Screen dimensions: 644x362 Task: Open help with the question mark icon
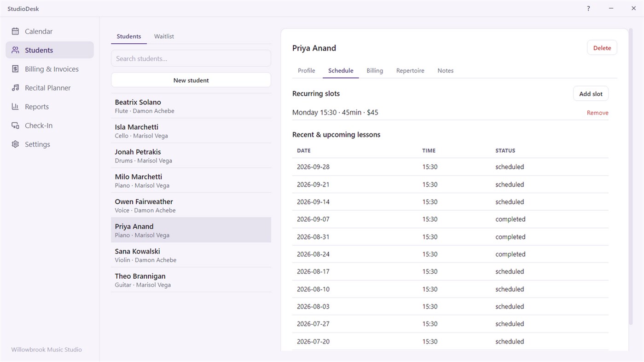[588, 9]
